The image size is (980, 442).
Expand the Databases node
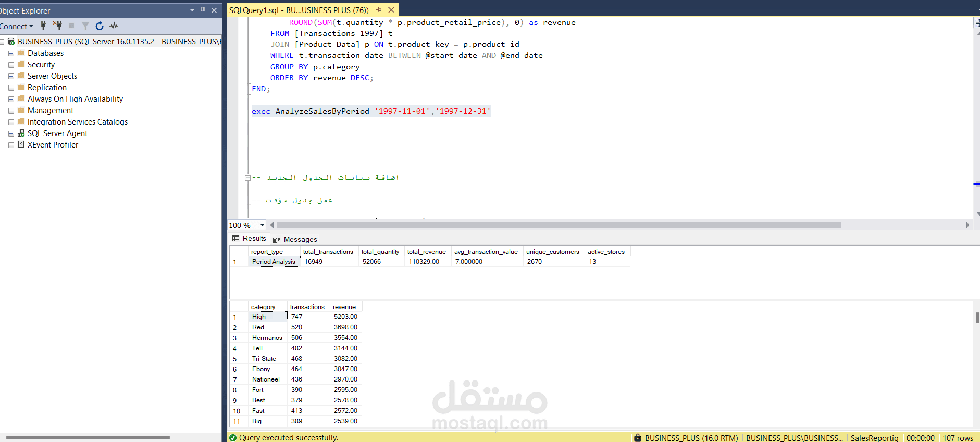pos(11,53)
